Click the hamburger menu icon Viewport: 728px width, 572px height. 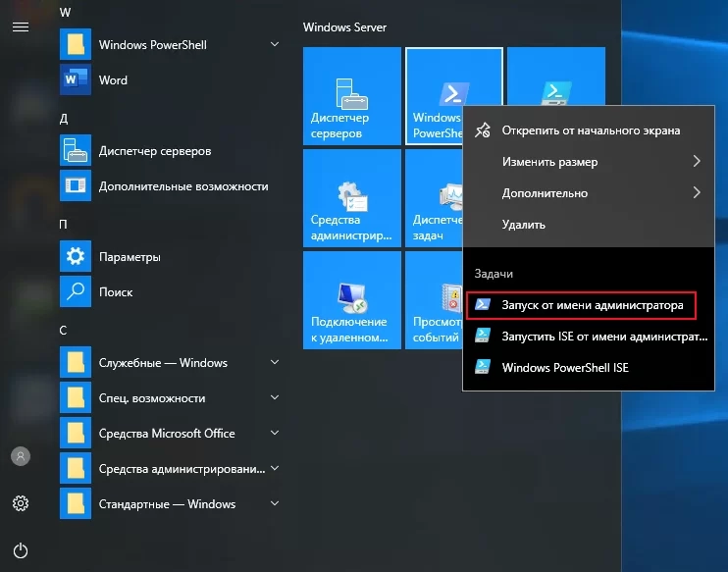(21, 27)
